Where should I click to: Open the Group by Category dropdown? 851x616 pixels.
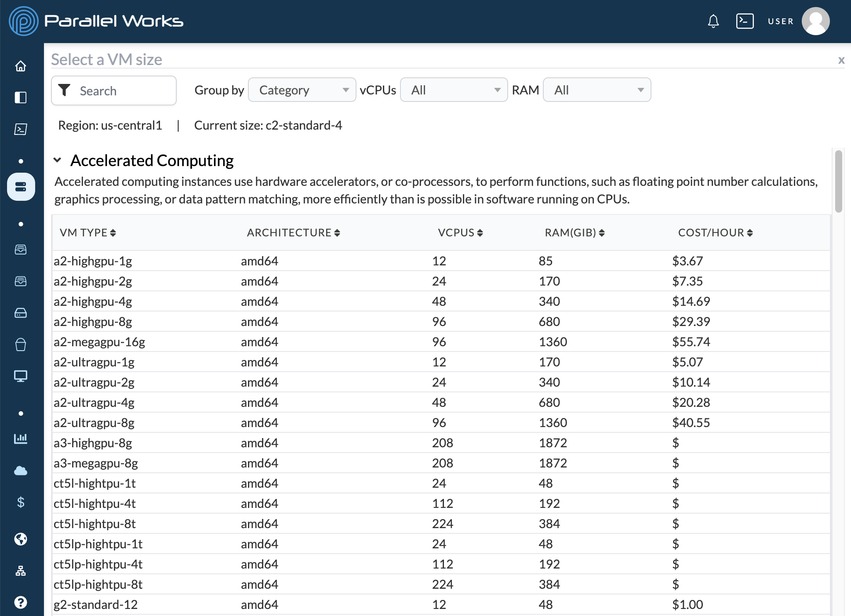pos(301,89)
